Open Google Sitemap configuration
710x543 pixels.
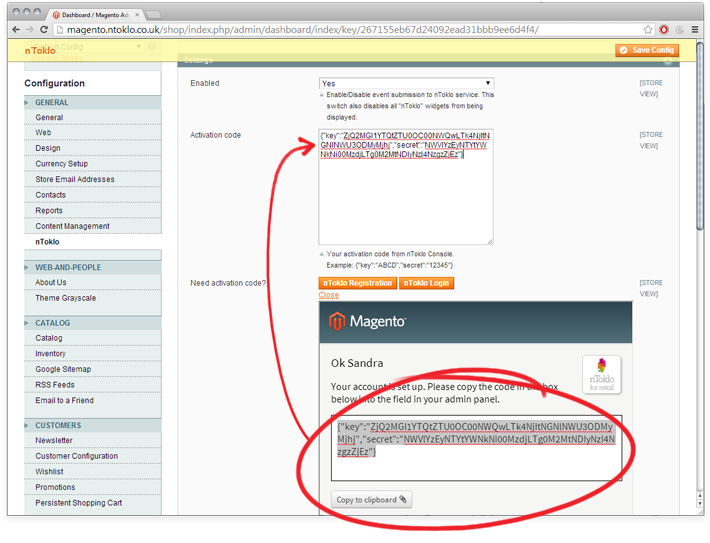pyautogui.click(x=63, y=370)
